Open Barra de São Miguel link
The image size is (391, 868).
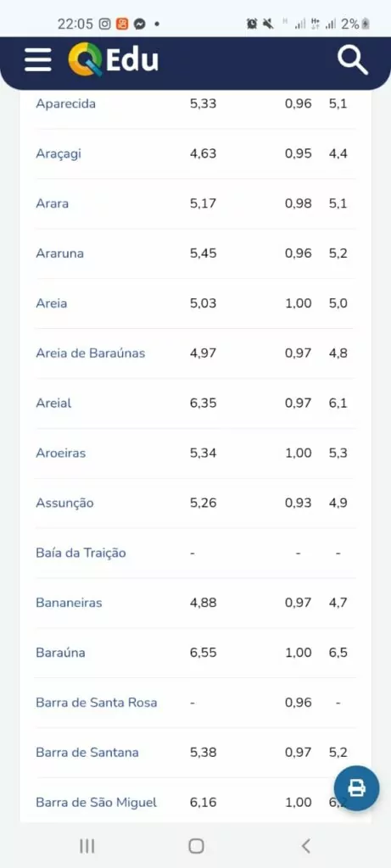click(x=97, y=802)
